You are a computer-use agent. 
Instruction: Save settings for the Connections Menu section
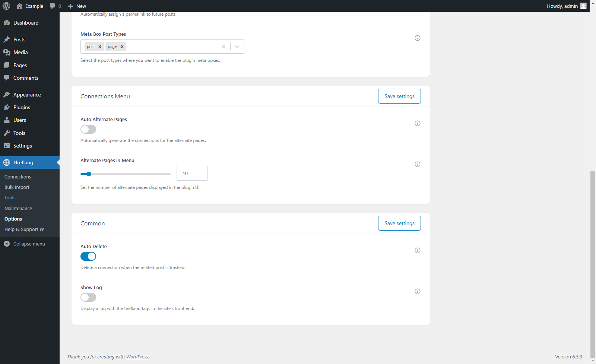tap(399, 96)
